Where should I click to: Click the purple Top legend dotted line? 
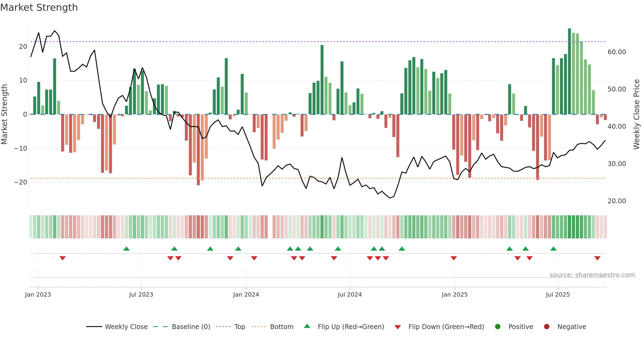(x=223, y=327)
